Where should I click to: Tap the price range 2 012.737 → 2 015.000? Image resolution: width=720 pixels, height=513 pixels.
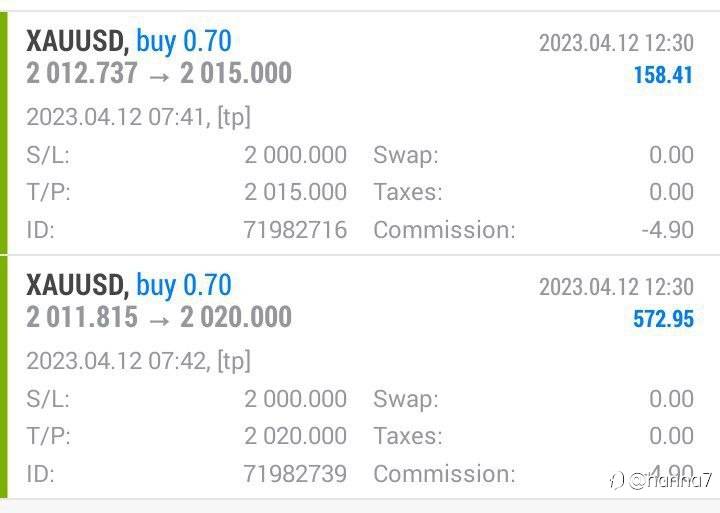tap(159, 73)
